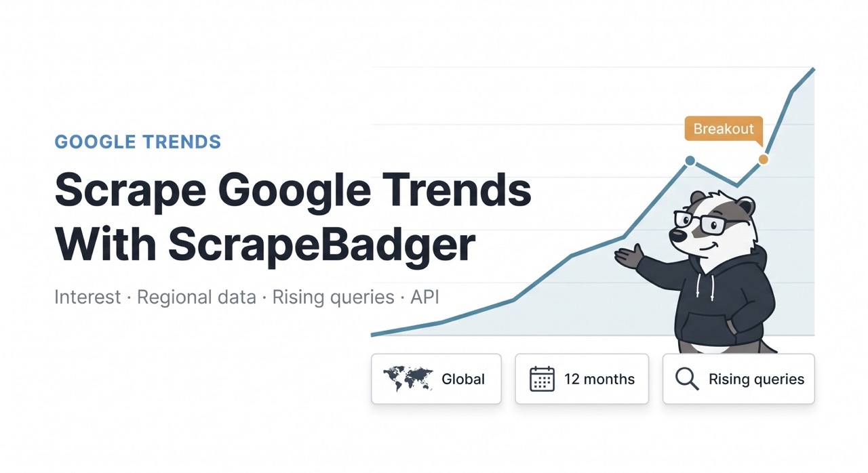Select "Regional data" in the subtitle
Viewport: 868px width, 473px height.
pyautogui.click(x=197, y=297)
